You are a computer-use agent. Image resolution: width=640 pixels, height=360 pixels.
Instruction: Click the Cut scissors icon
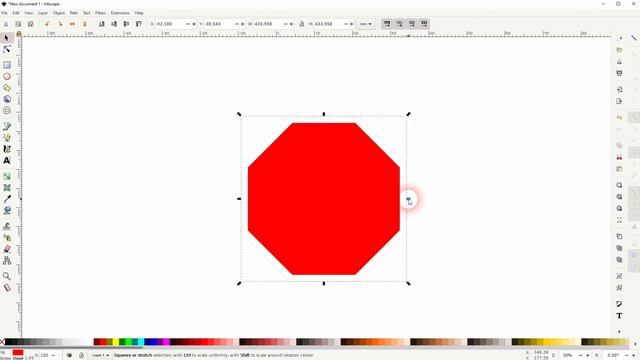619,157
